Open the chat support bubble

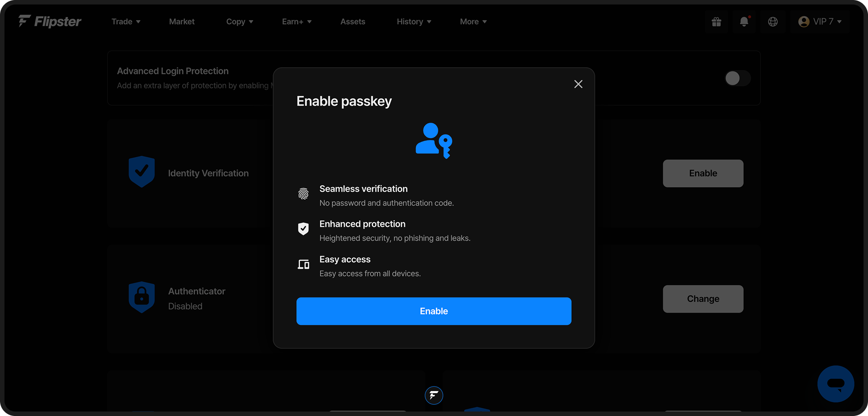click(x=835, y=384)
